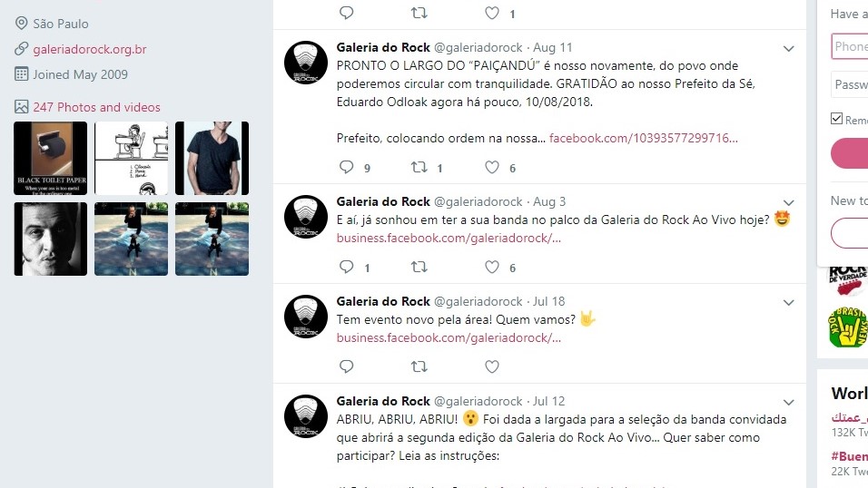Expand the Aug 3 tweet options menu

pyautogui.click(x=788, y=202)
